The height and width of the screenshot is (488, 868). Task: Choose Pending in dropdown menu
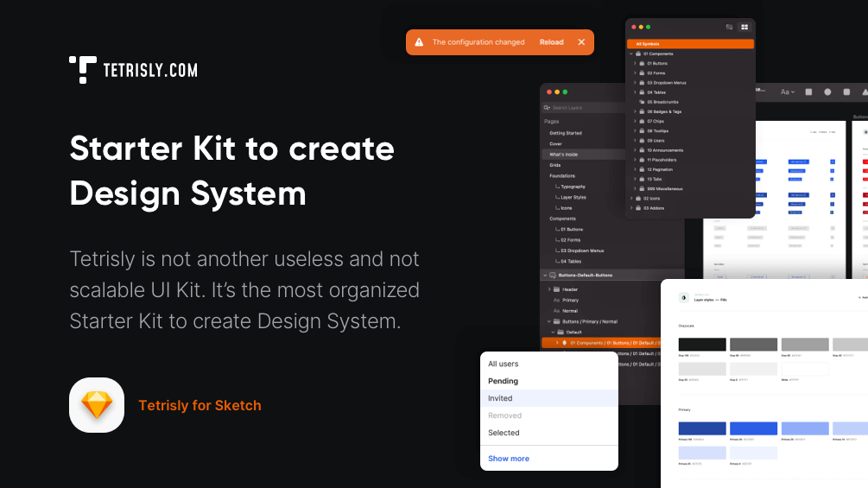[x=549, y=381]
